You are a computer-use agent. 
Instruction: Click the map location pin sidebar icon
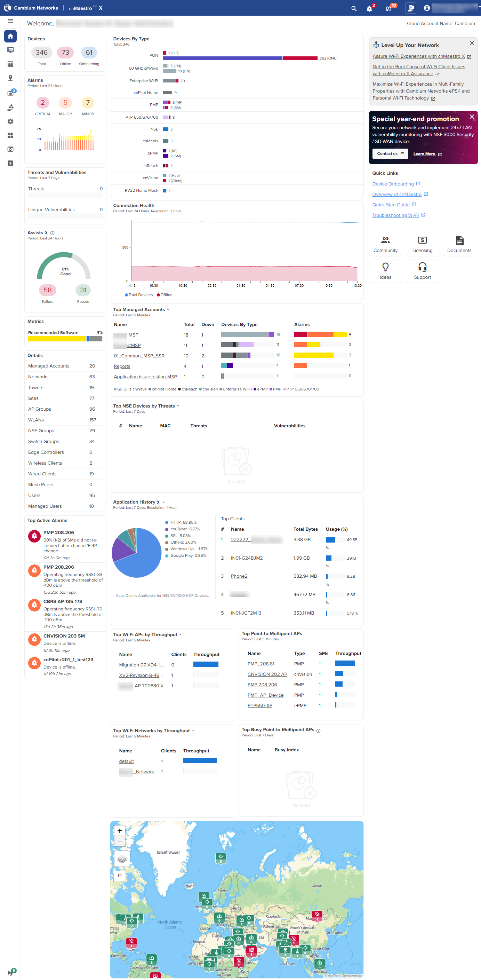pos(10,78)
